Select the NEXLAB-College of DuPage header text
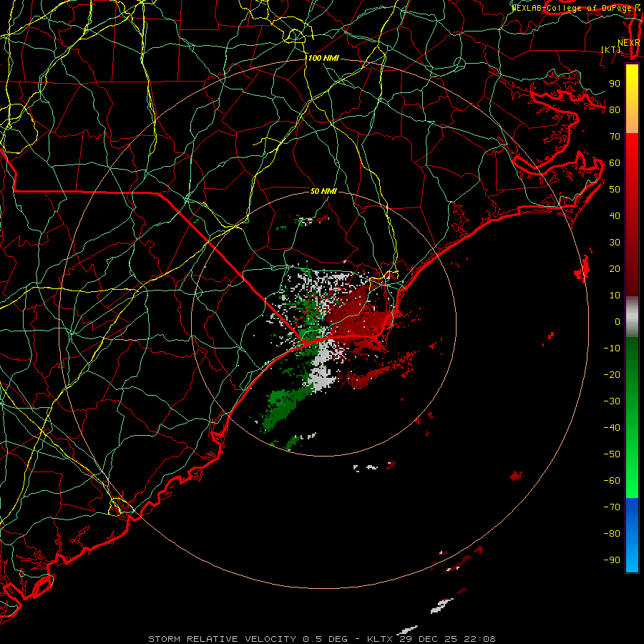Image resolution: width=644 pixels, height=644 pixels. [x=572, y=8]
